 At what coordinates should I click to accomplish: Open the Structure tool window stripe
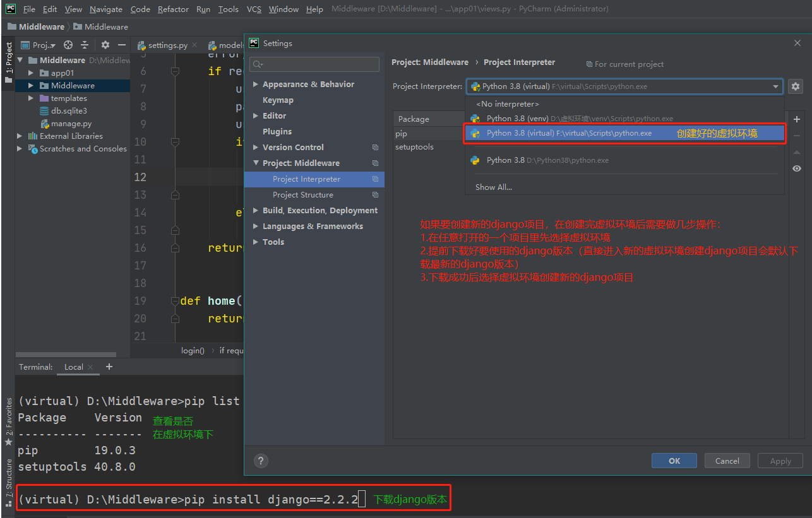click(x=9, y=483)
